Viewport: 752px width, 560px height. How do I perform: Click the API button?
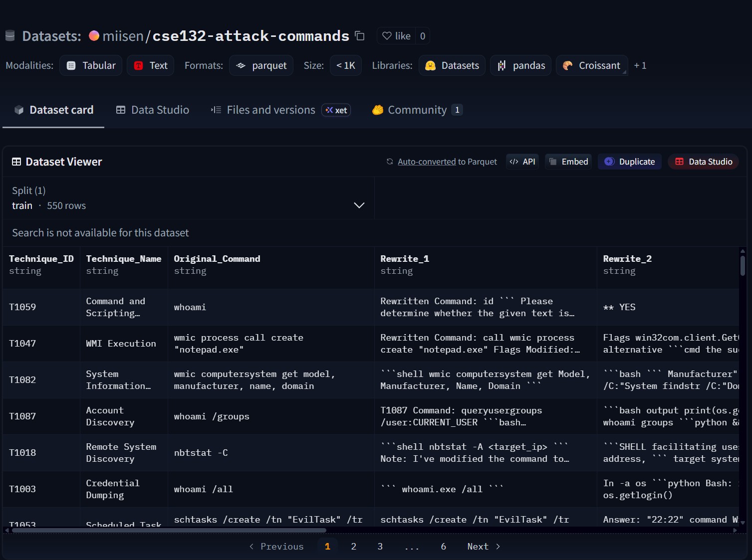tap(522, 162)
